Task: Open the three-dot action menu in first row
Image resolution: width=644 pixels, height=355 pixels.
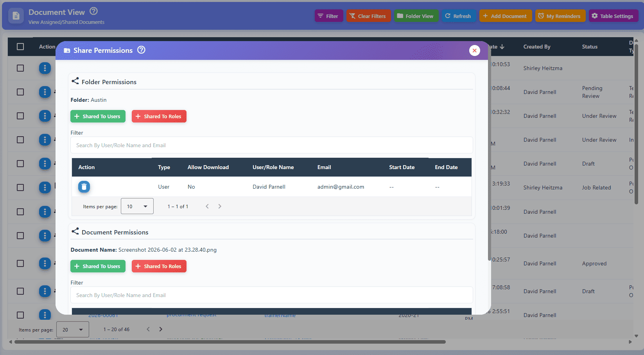Action: coord(45,68)
